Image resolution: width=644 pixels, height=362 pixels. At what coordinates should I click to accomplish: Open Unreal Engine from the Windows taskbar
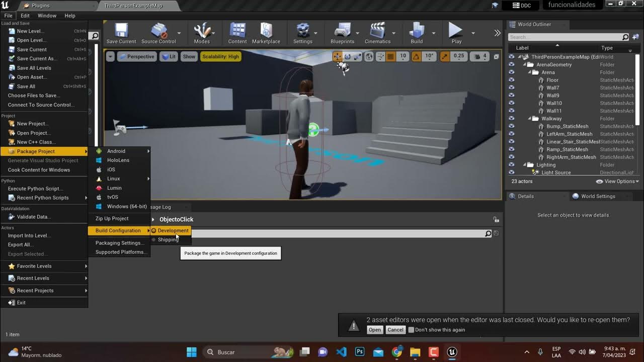[x=452, y=352]
